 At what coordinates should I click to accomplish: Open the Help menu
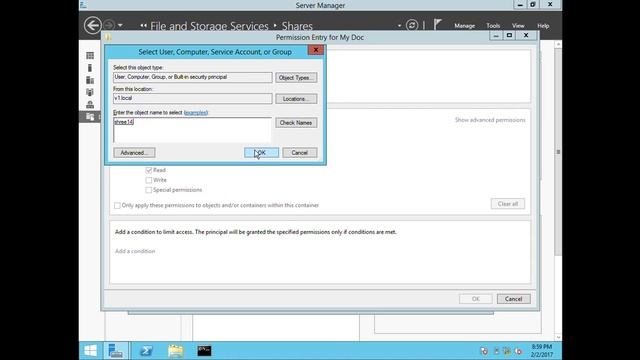[543, 26]
